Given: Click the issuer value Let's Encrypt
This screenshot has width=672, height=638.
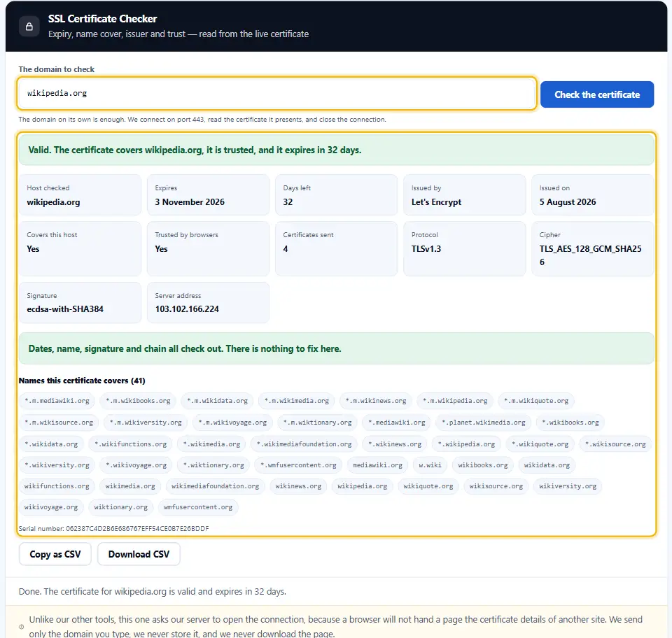Looking at the screenshot, I should click(436, 202).
